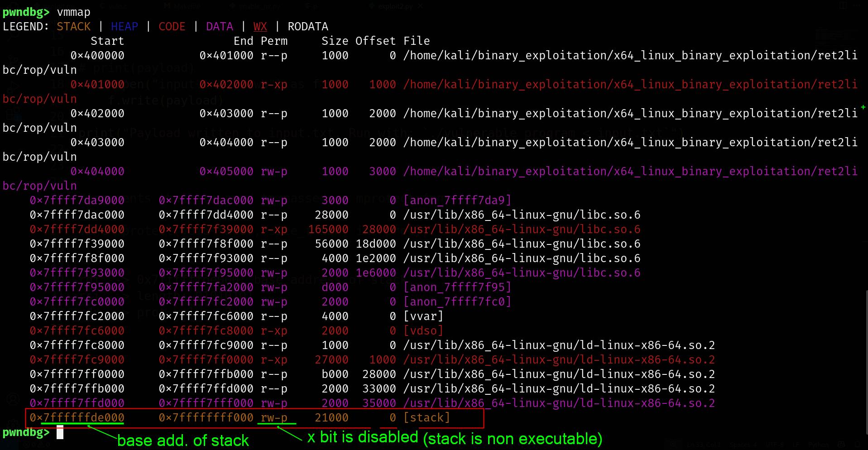Click the errors and warnings status indicator
868x450 pixels.
[36, 445]
